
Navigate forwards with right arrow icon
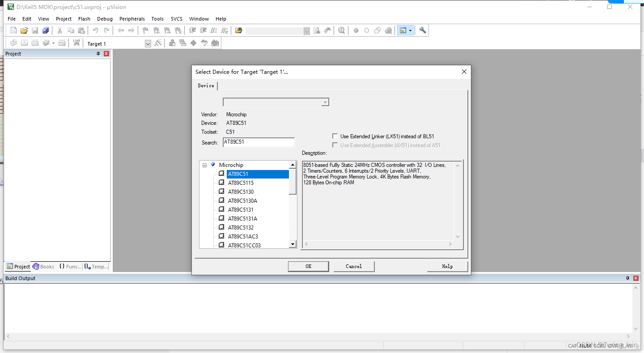pos(131,30)
